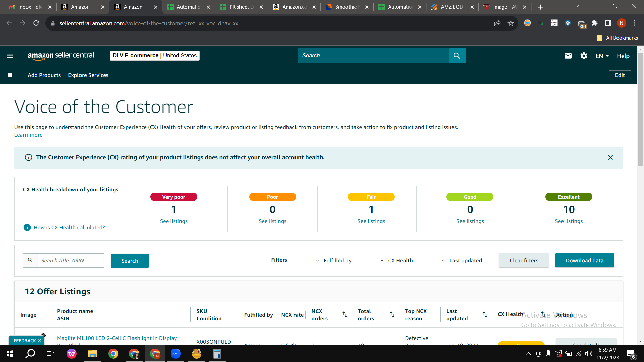Click the page vertical scrollbar
The width and height of the screenshot is (644, 362).
tap(640, 109)
